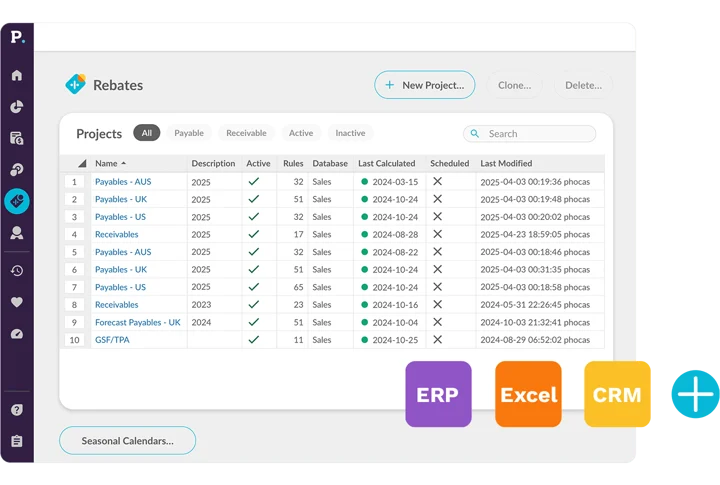Image resolution: width=720 pixels, height=485 pixels.
Task: Select the highlighted Rebates sidebar icon
Action: (x=17, y=201)
